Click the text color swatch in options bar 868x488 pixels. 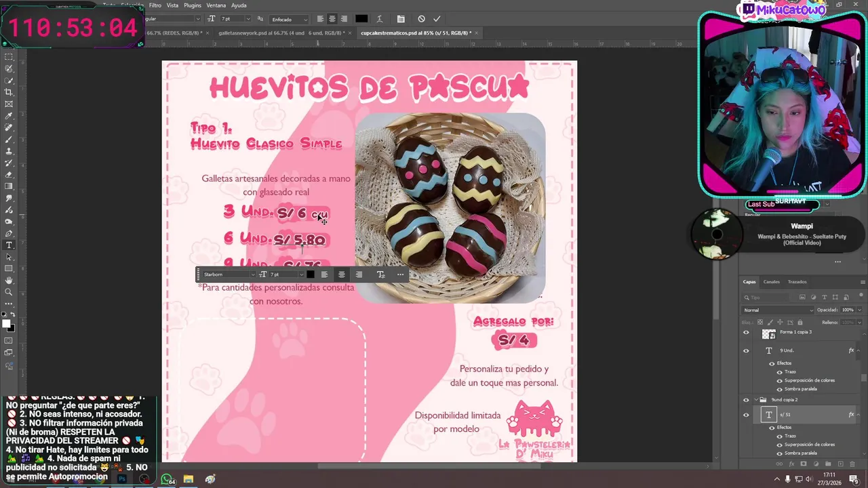(x=361, y=18)
